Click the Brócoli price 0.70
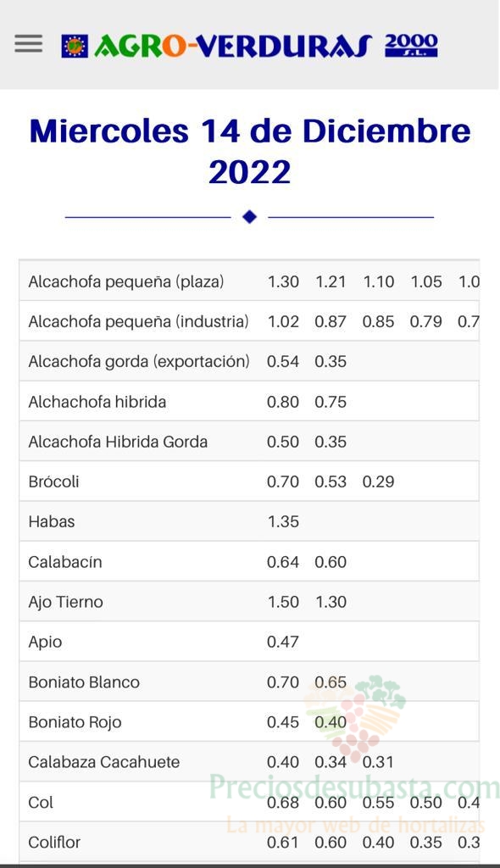The width and height of the screenshot is (500, 868). (x=283, y=481)
